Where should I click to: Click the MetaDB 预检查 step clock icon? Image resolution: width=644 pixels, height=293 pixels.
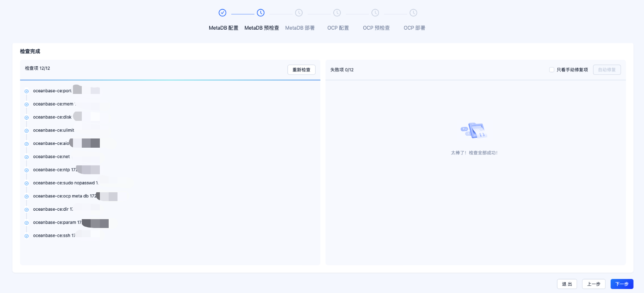[x=261, y=13]
